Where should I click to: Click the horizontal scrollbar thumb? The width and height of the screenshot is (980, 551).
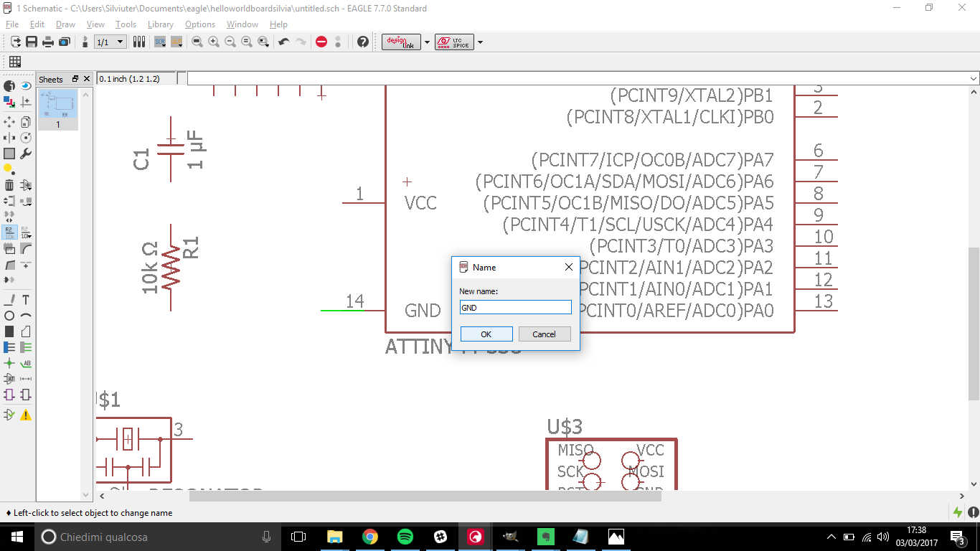point(425,496)
